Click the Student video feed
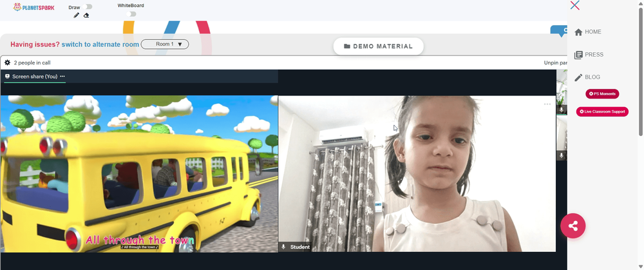This screenshot has height=270, width=644. tap(417, 173)
